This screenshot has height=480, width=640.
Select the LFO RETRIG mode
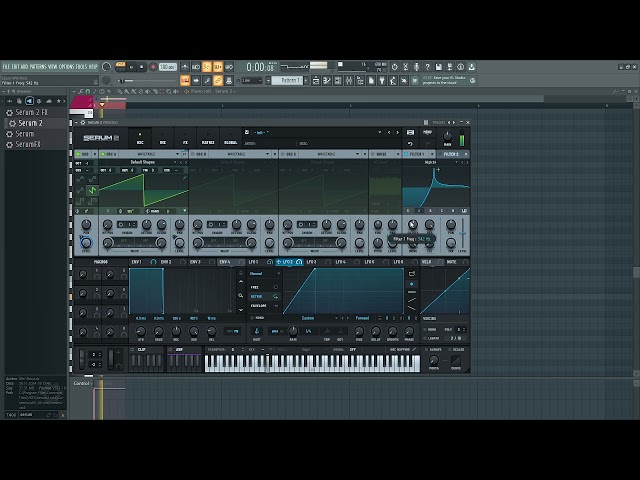pyautogui.click(x=264, y=296)
